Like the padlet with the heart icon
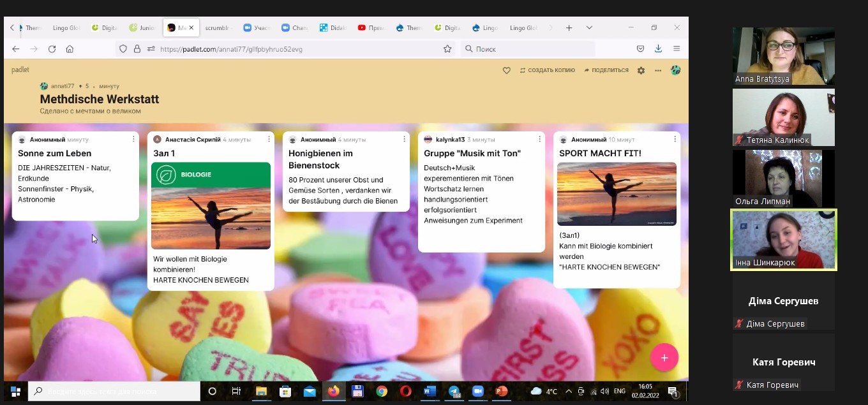This screenshot has width=868, height=405. click(x=507, y=71)
